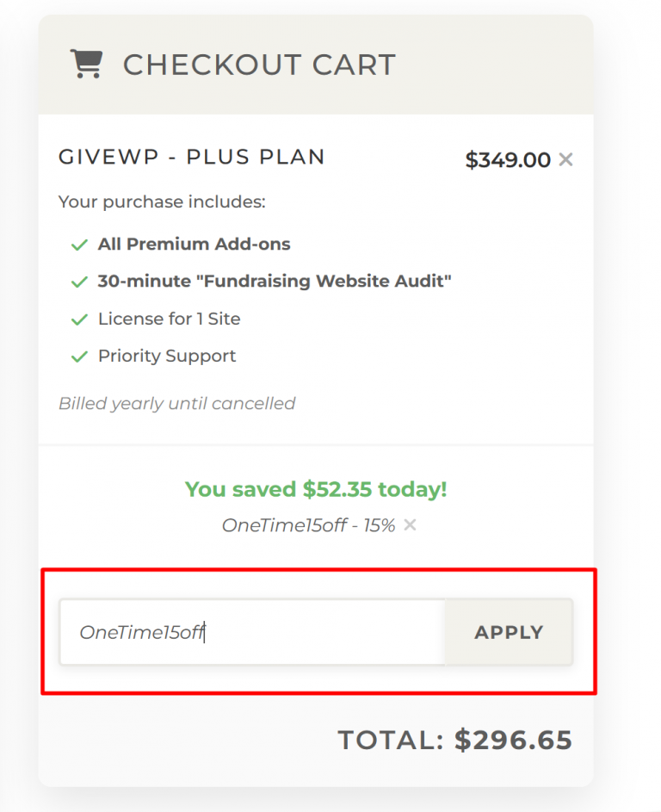Focus the coupon code input field

[251, 632]
